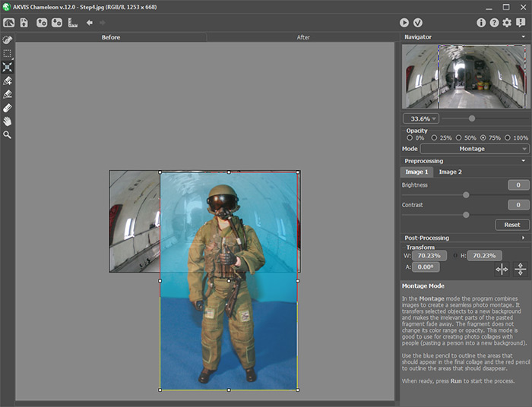Set opacity to 100%
Viewport: 532px width, 407px height.
(x=507, y=137)
